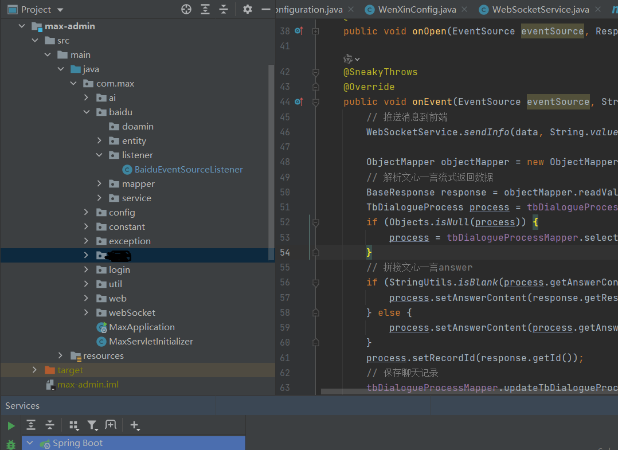This screenshot has height=450, width=618.
Task: Collapse the com.max package
Action: click(x=73, y=83)
